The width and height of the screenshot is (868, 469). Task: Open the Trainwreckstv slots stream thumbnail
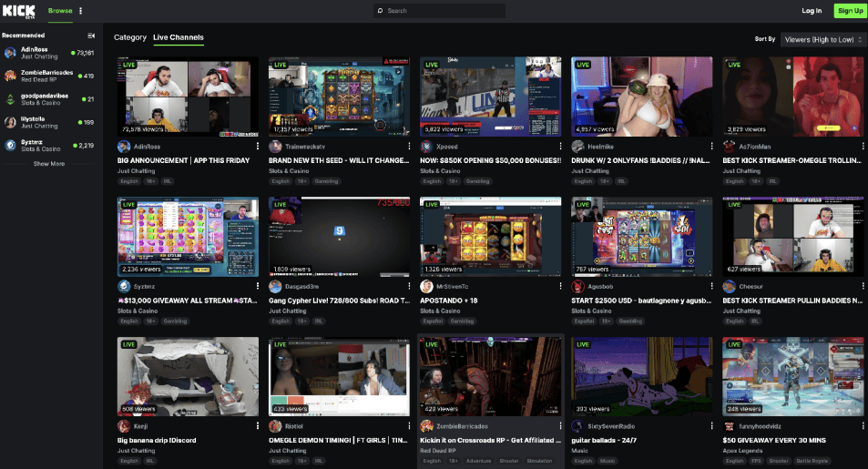click(x=340, y=97)
